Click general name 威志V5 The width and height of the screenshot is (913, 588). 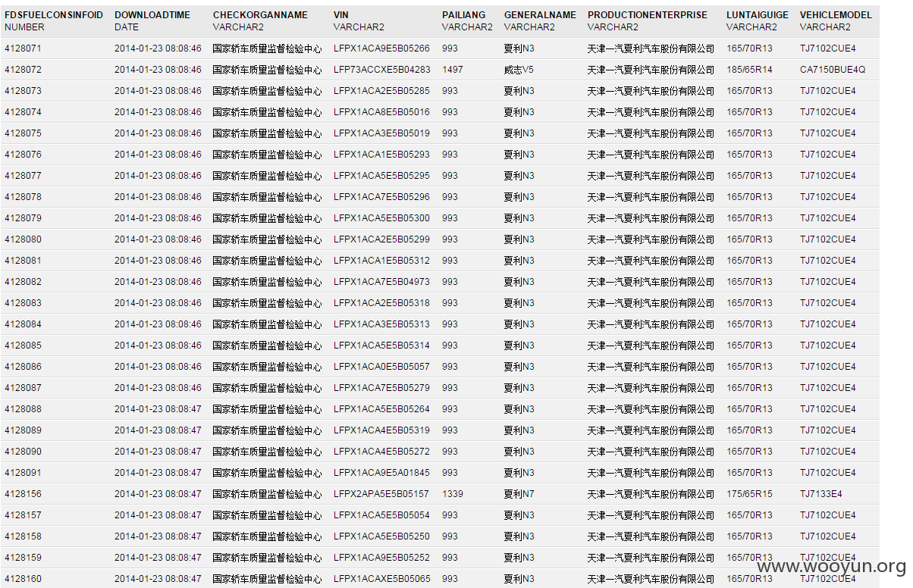coord(519,70)
